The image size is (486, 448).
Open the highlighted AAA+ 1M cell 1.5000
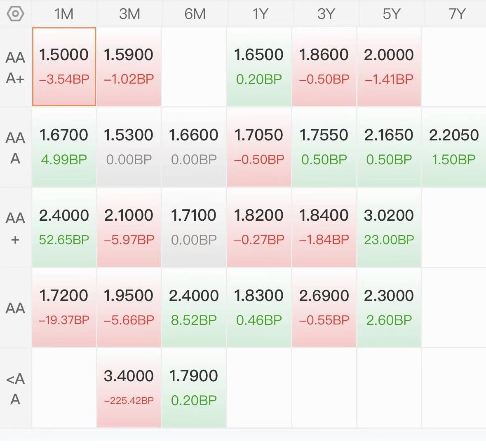click(64, 67)
